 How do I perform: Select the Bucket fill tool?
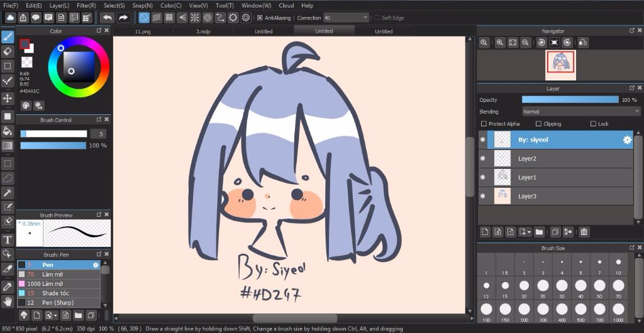tap(8, 131)
